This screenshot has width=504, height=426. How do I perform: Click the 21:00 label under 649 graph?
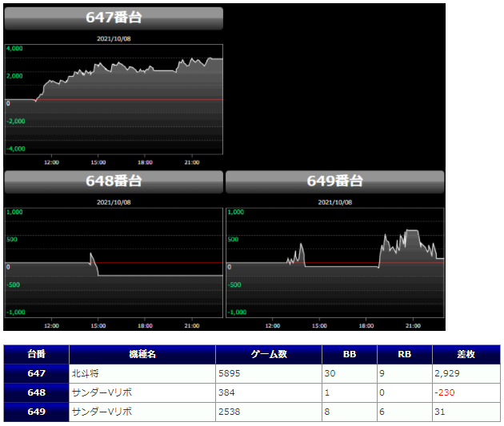(x=413, y=326)
